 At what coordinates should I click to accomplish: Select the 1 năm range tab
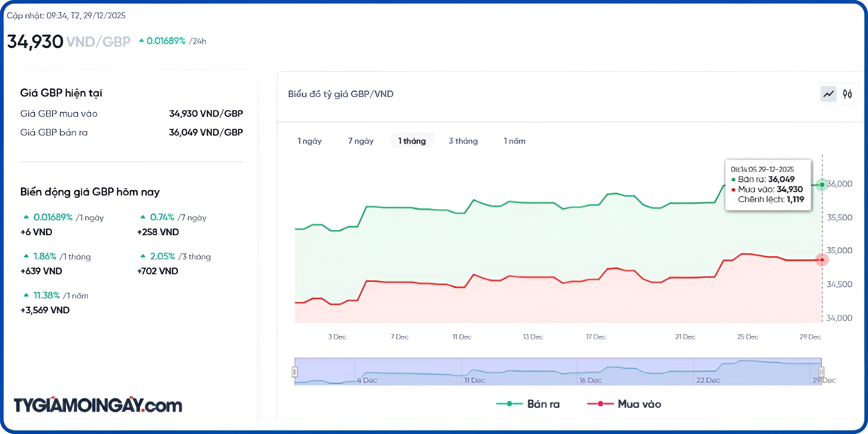point(514,141)
